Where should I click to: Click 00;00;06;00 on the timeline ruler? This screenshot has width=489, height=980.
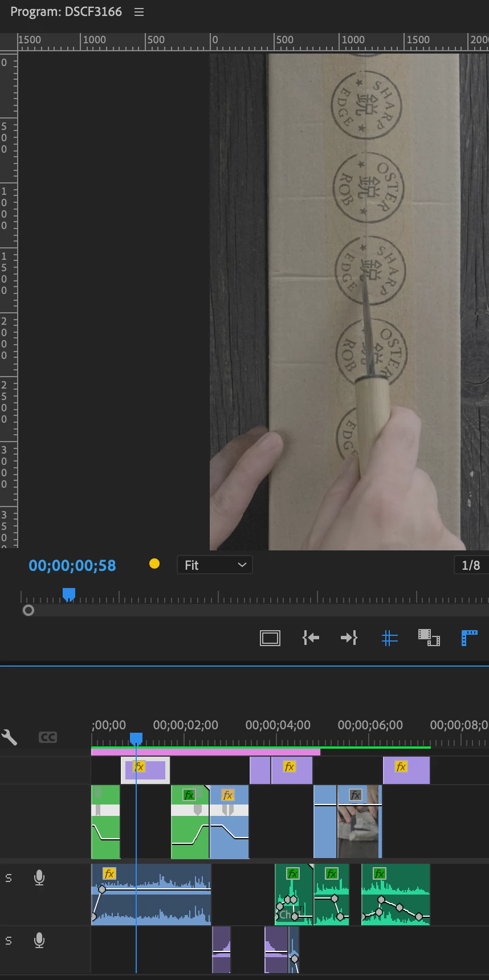[x=370, y=725]
